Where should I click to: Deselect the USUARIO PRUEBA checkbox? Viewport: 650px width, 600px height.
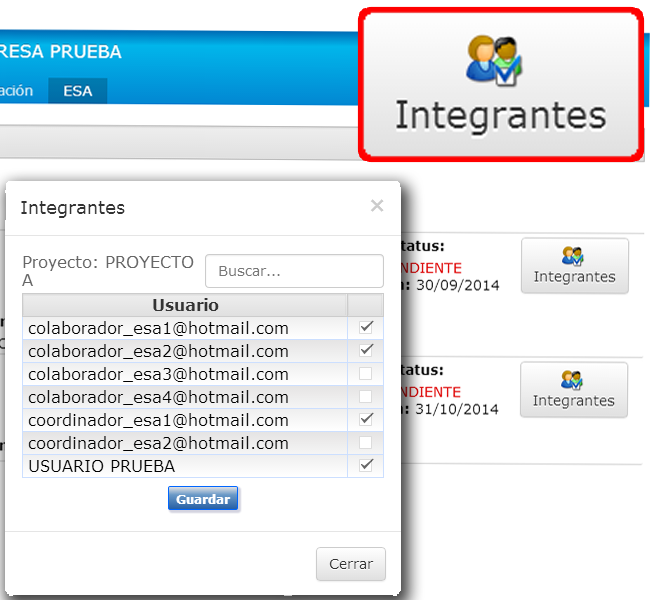366,466
